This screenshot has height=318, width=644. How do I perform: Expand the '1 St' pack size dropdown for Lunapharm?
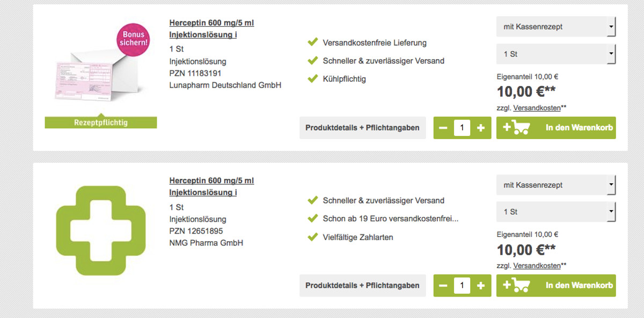(556, 54)
